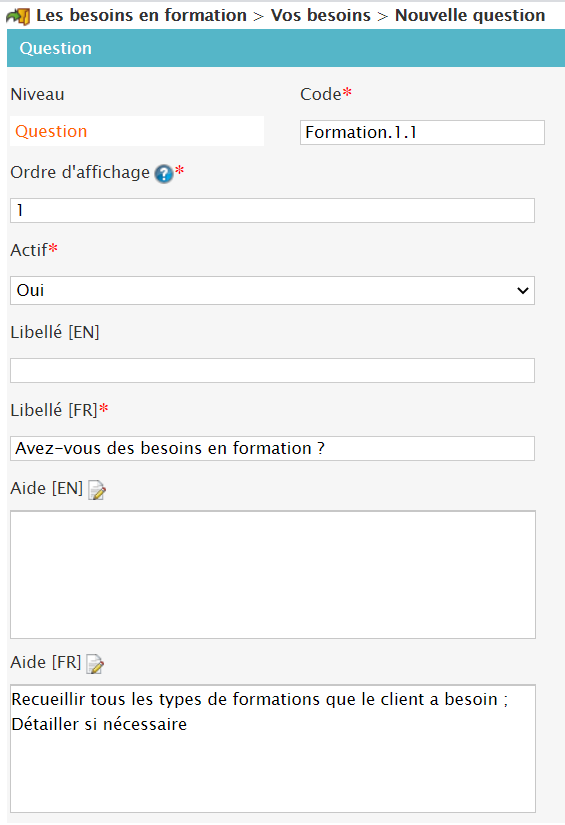The height and width of the screenshot is (825, 565).
Task: Go to Les besoins en formation breadcrumb
Action: pos(142,16)
